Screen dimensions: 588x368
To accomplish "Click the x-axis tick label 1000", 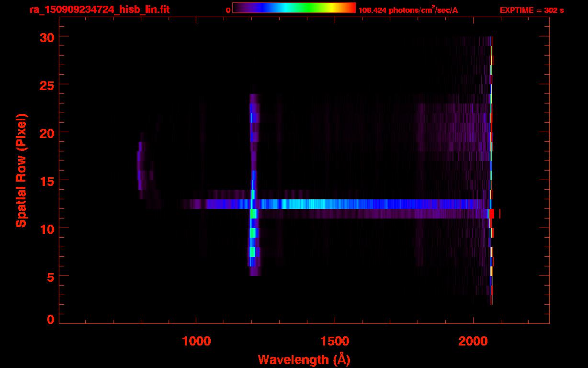I will tap(196, 341).
